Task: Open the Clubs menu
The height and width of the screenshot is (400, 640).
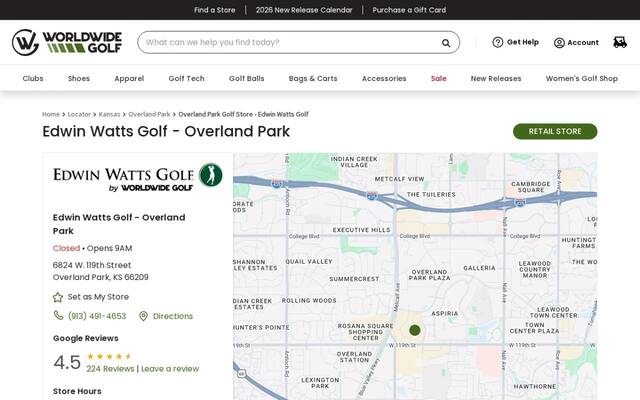Action: (x=33, y=78)
